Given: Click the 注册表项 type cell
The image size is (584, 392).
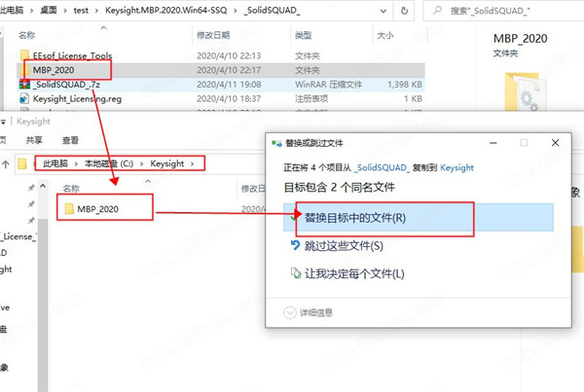Looking at the screenshot, I should click(x=311, y=98).
